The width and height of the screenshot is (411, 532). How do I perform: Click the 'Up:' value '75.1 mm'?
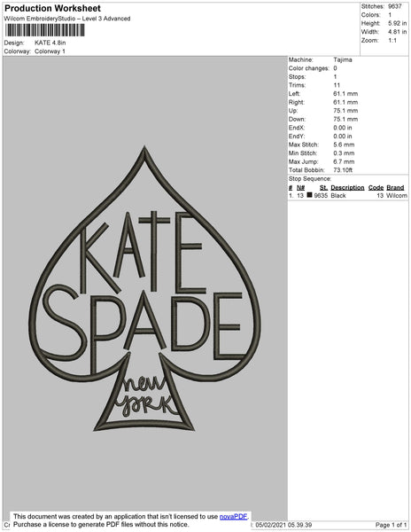click(x=345, y=111)
